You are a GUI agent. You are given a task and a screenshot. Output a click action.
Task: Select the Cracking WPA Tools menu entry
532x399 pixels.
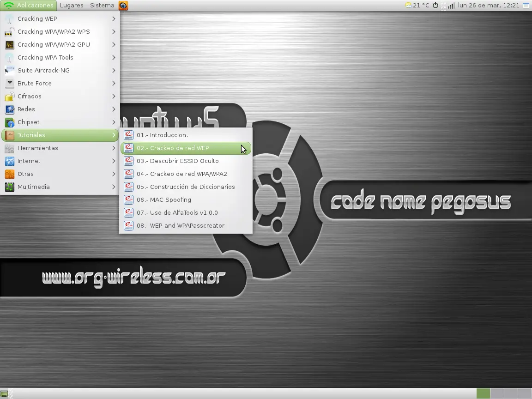click(60, 57)
